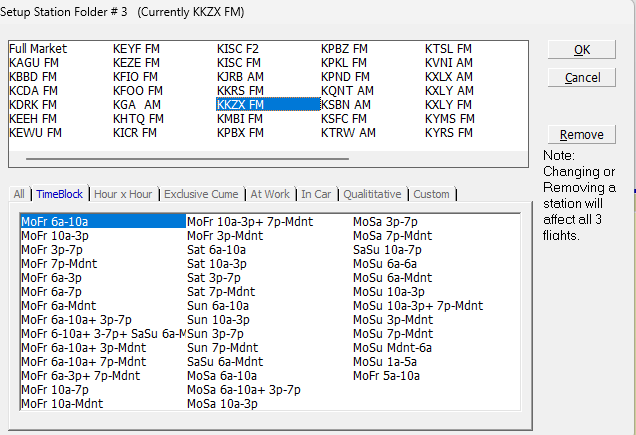Switch to the All tab
The image size is (636, 435).
point(19,194)
